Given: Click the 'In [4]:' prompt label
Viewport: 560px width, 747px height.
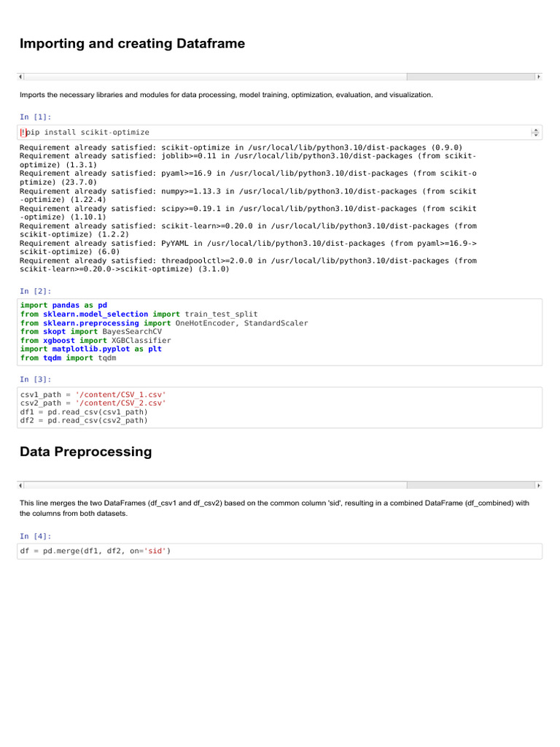Looking at the screenshot, I should [x=35, y=536].
